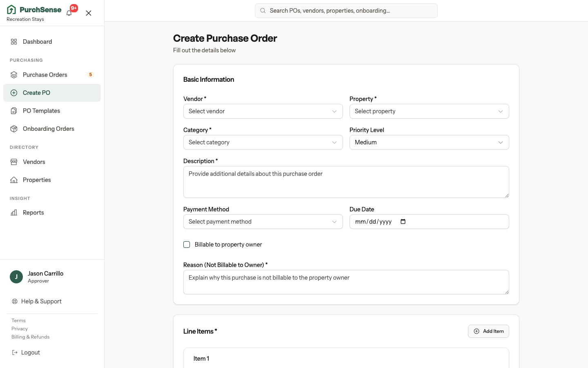Screen dimensions: 588x368
Task: Navigate to Onboarding Orders
Action: coord(52,129)
